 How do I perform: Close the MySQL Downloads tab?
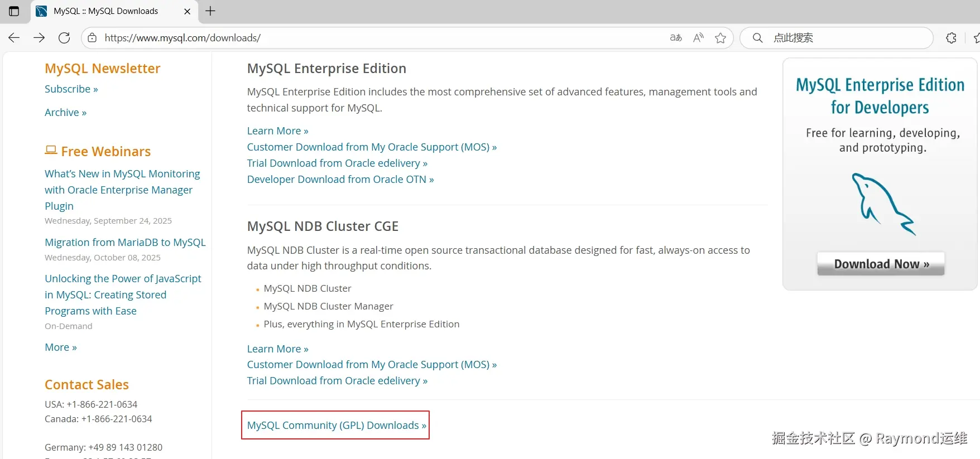(188, 11)
